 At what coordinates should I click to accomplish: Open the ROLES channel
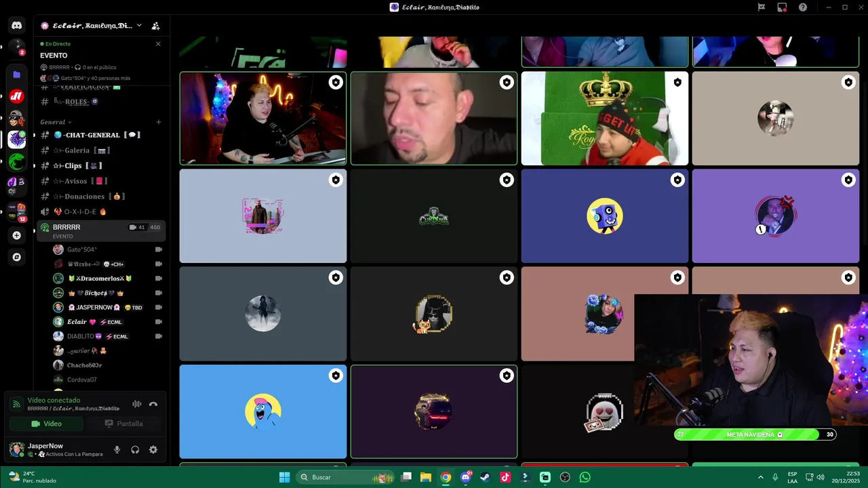pyautogui.click(x=101, y=102)
